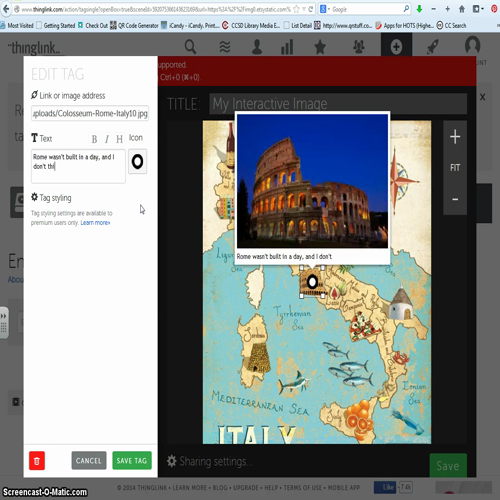
Task: Open Sharing settings
Action: (x=210, y=461)
